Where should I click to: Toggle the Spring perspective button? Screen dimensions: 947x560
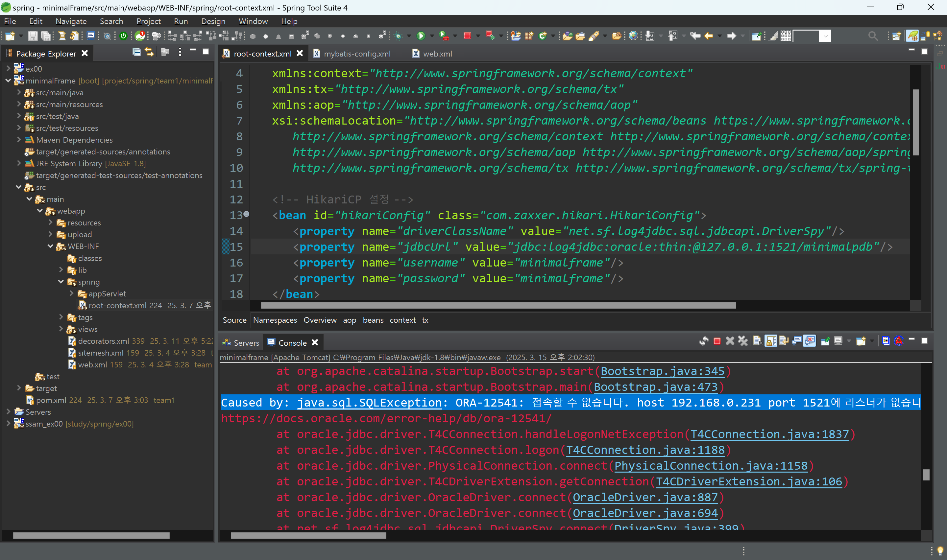(912, 36)
